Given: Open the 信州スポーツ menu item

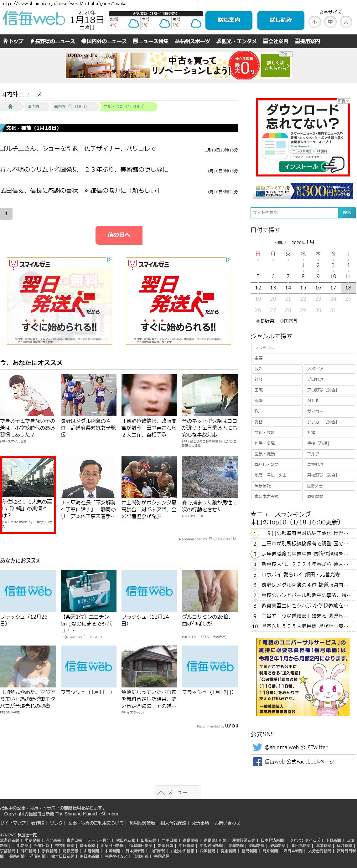Looking at the screenshot, I should (192, 41).
